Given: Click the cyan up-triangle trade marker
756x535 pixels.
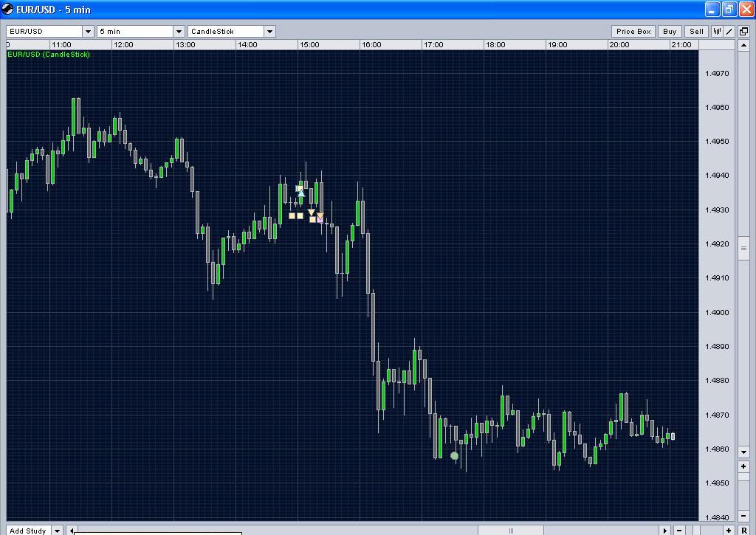Looking at the screenshot, I should pos(301,193).
